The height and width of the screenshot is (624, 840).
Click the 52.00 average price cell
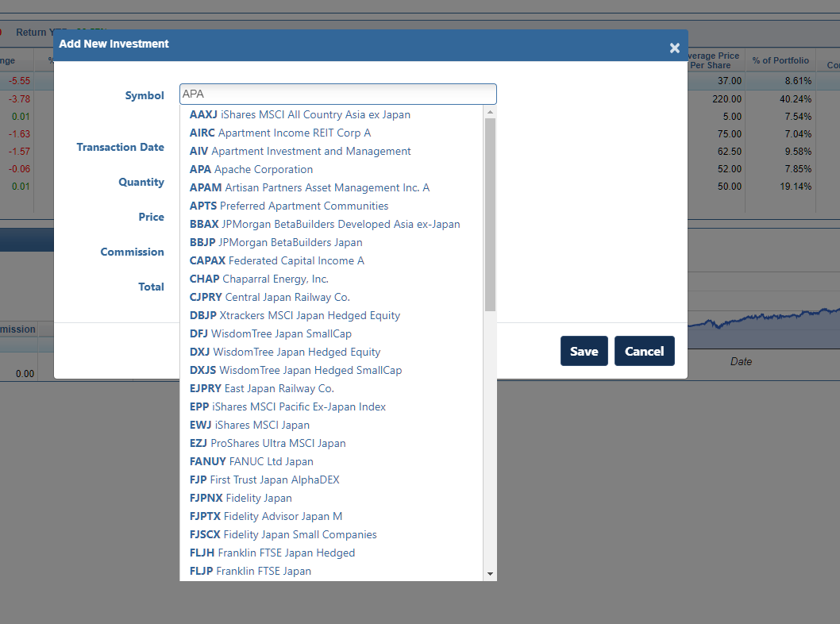[x=730, y=169]
